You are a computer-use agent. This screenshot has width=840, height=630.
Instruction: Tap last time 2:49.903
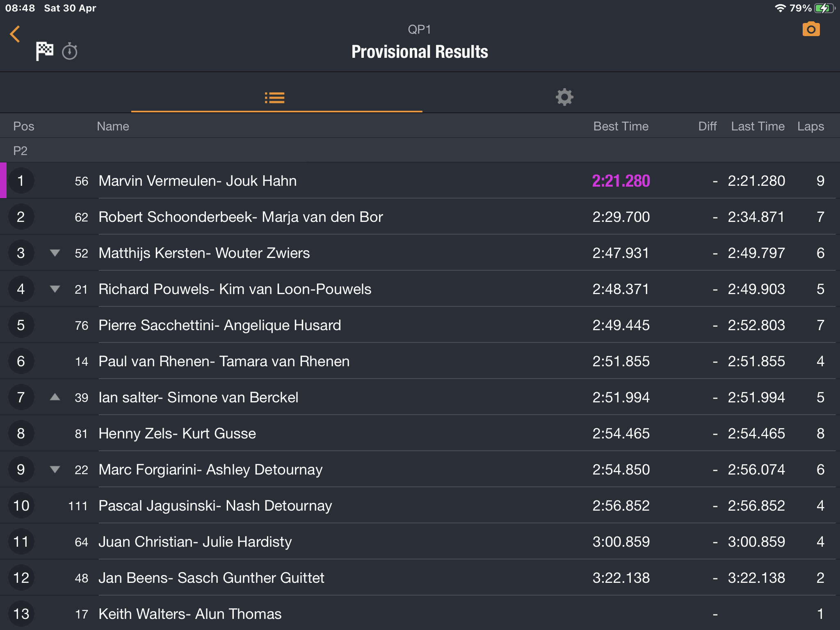(756, 289)
